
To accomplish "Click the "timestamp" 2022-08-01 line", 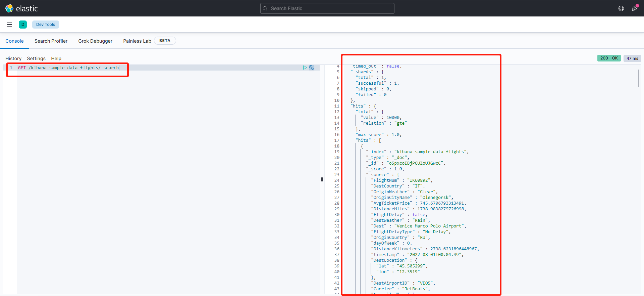I will pyautogui.click(x=417, y=255).
